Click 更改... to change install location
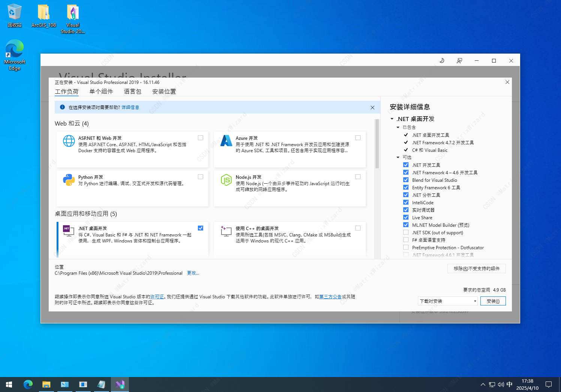The width and height of the screenshot is (561, 392). pyautogui.click(x=193, y=273)
